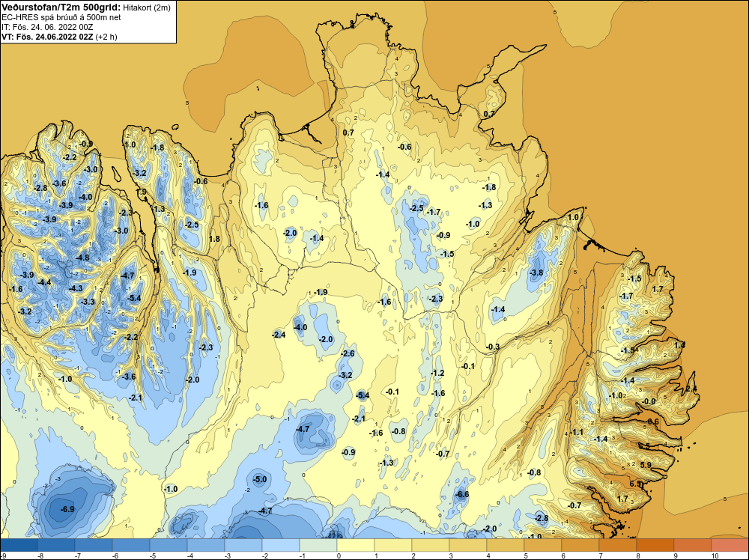Click the -0.0 temperature value
Screen dimensions: 749x560
[649, 401]
